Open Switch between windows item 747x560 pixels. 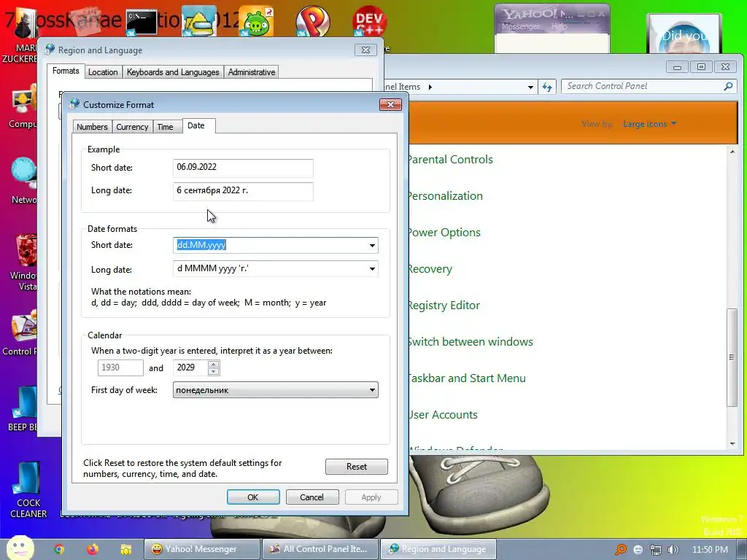coord(471,342)
